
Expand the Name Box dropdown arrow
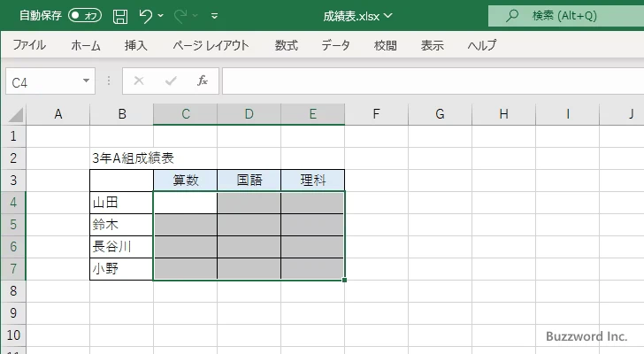click(87, 81)
